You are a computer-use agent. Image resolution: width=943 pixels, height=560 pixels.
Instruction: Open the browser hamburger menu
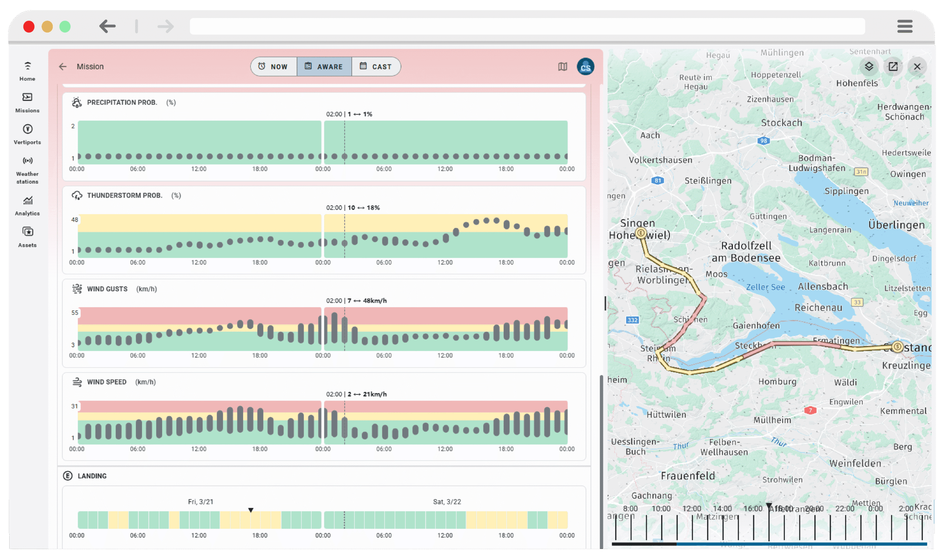pyautogui.click(x=904, y=27)
